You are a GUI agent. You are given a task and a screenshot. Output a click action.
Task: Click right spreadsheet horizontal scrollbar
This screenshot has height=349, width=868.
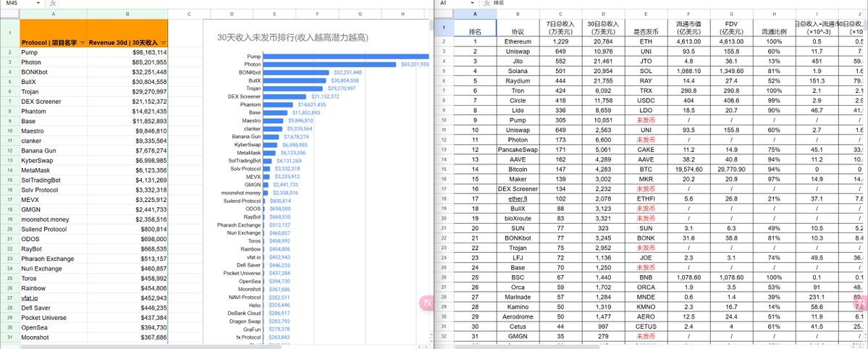tap(527, 347)
